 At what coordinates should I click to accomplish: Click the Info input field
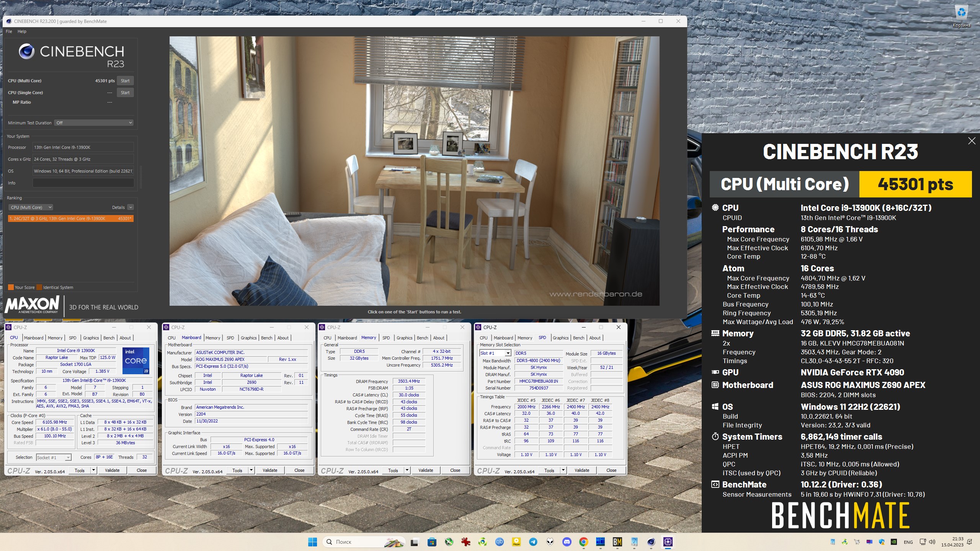[x=83, y=183]
